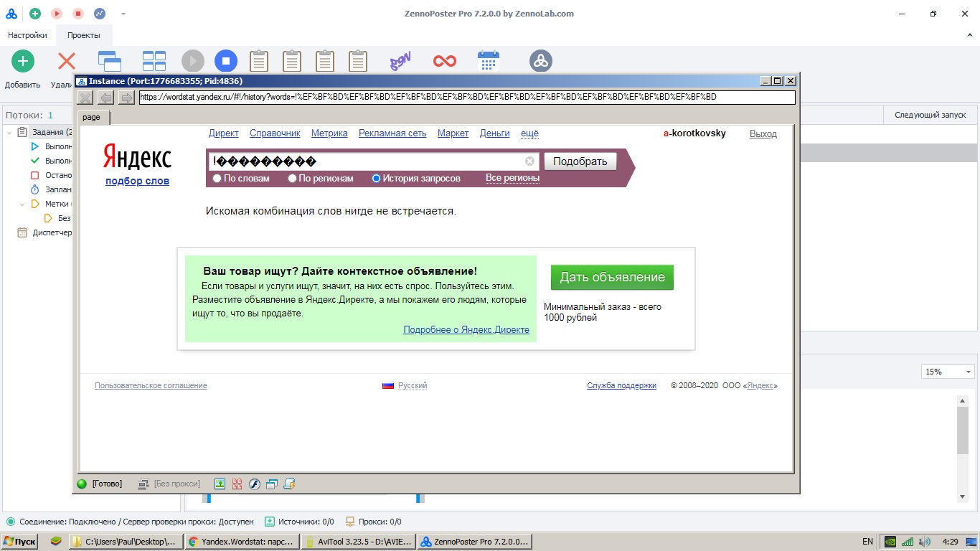Open the Рекламная сеть link
The width and height of the screenshot is (980, 551).
click(x=392, y=133)
